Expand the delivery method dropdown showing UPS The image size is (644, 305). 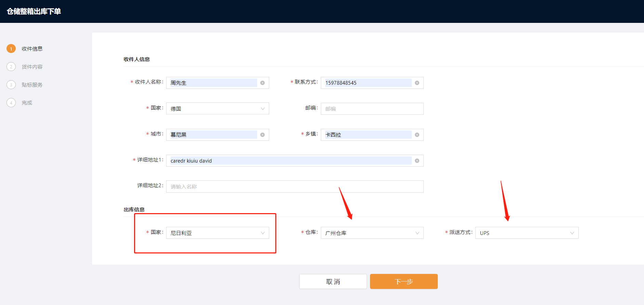click(526, 233)
